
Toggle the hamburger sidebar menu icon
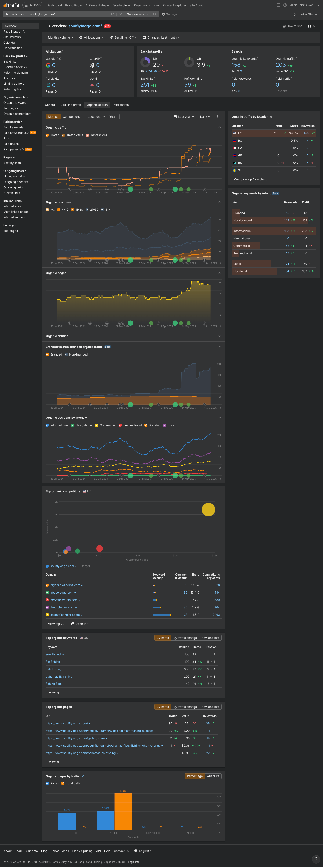(x=44, y=26)
